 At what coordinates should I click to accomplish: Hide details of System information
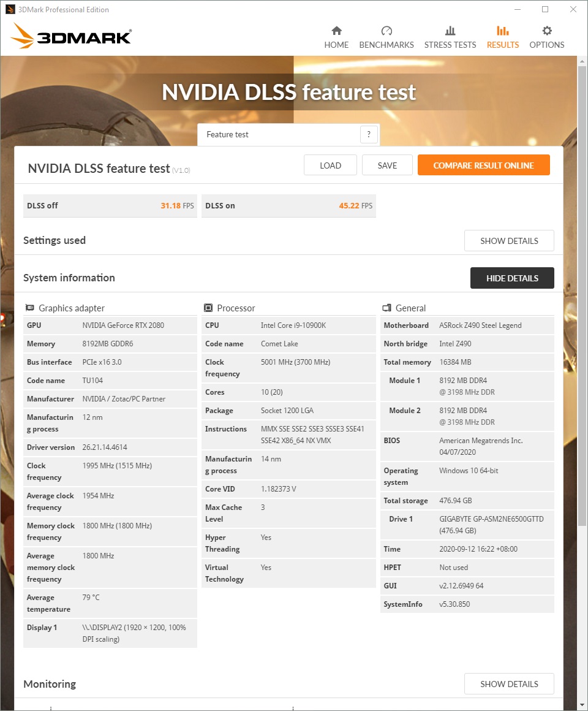click(x=512, y=278)
